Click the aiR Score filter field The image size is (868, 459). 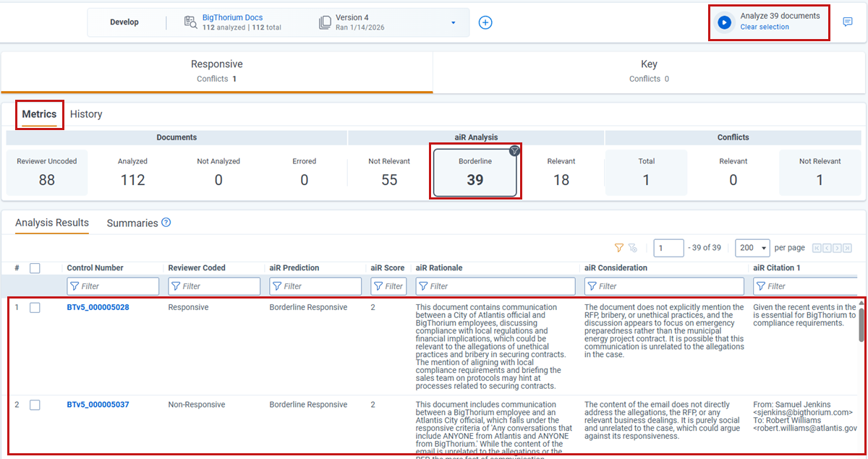click(x=388, y=286)
